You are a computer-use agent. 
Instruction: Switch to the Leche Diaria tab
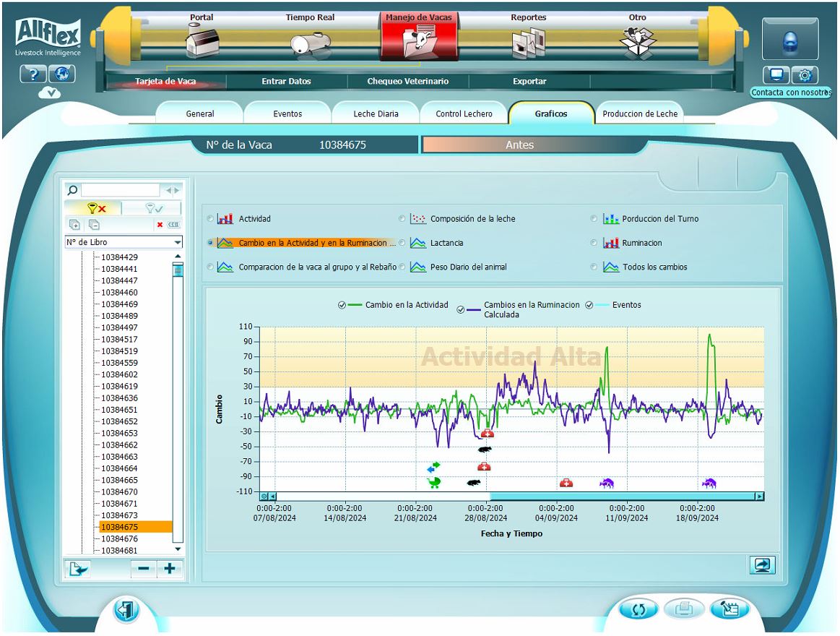click(x=376, y=113)
